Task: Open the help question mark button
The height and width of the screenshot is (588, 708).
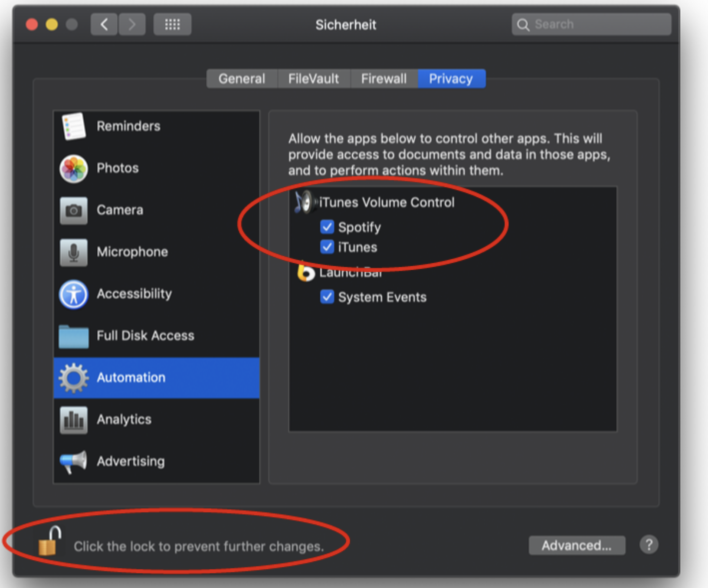Action: (649, 545)
